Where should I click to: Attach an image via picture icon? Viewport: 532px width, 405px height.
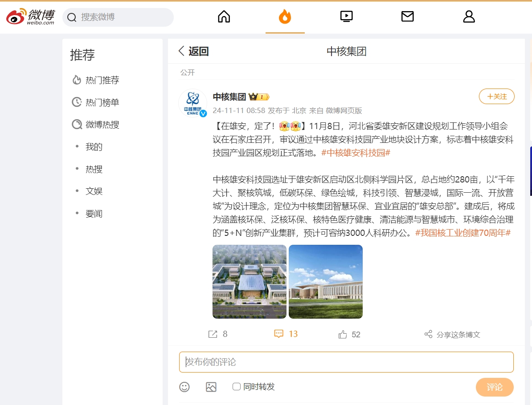tap(211, 387)
